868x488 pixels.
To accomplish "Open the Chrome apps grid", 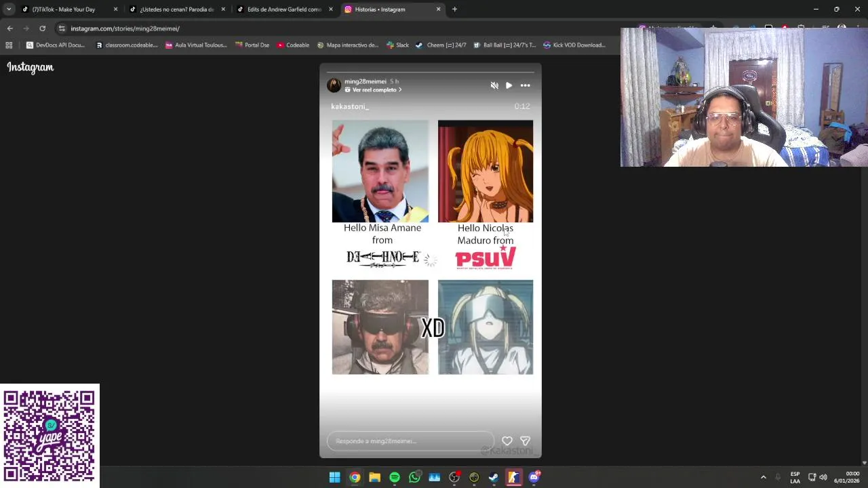I will click(9, 45).
